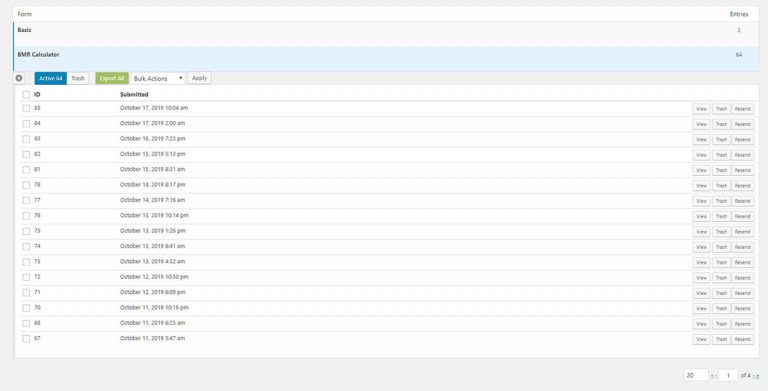Image resolution: width=768 pixels, height=391 pixels.
Task: Check the box for entry 67
Action: pos(26,339)
